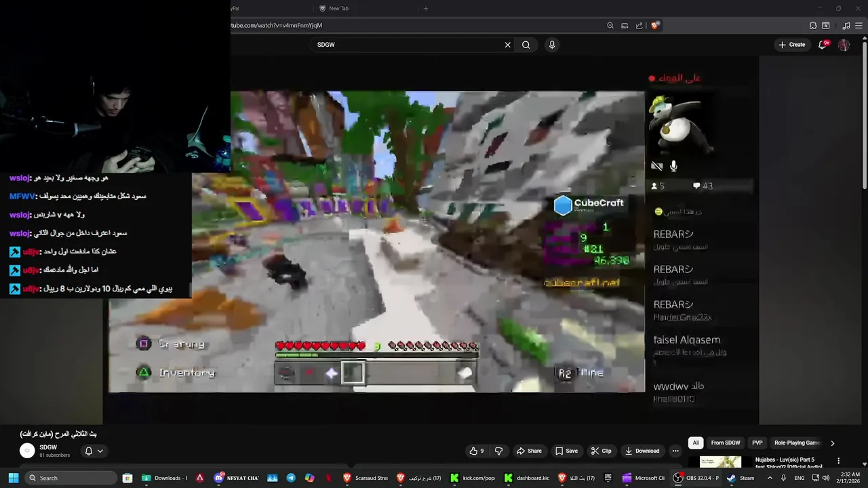The image size is (868, 488).
Task: Open the browser extensions puzzle icon
Action: pos(813,26)
